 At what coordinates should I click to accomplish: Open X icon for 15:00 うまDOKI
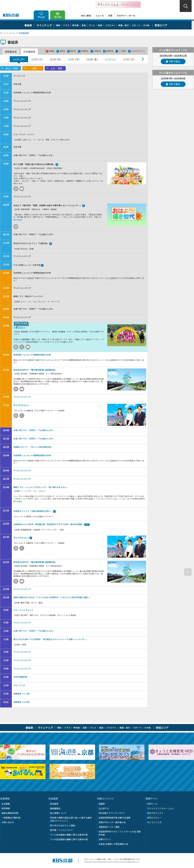[x=22, y=347]
